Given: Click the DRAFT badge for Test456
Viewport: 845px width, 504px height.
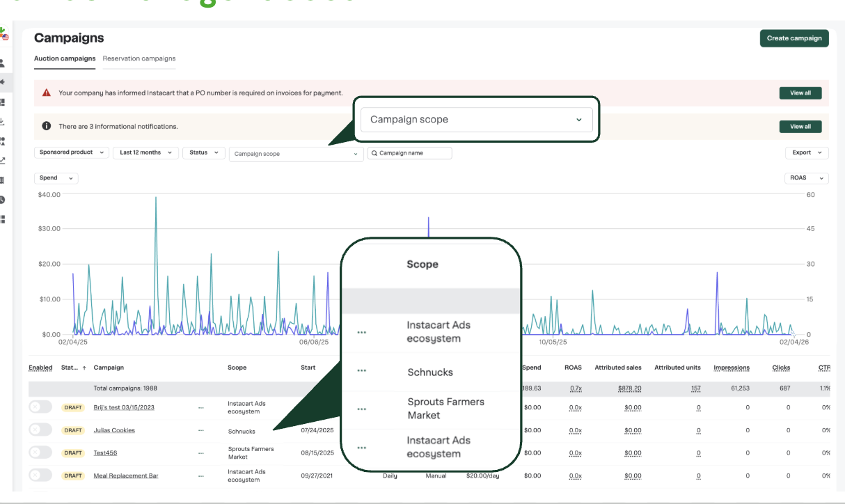Looking at the screenshot, I should click(73, 453).
